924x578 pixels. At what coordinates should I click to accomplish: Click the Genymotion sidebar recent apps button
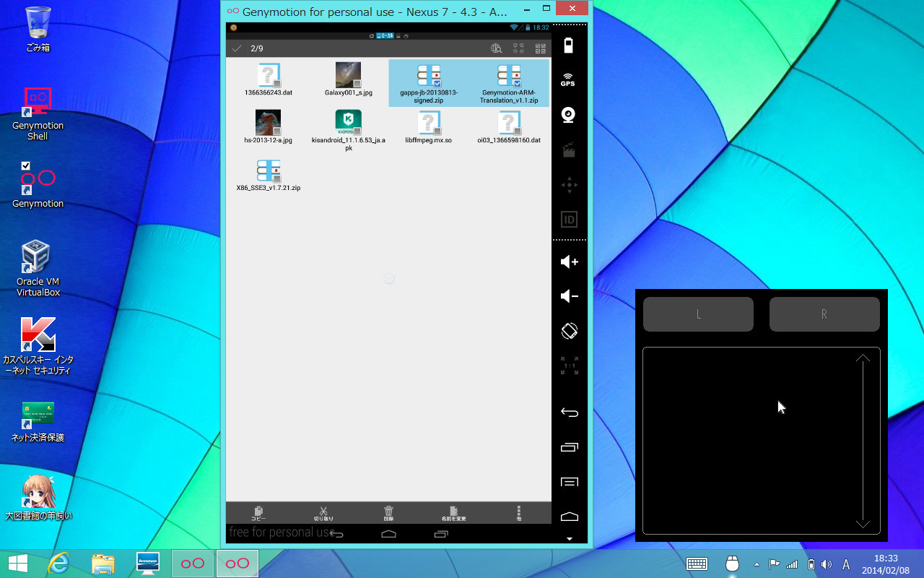[x=569, y=447]
